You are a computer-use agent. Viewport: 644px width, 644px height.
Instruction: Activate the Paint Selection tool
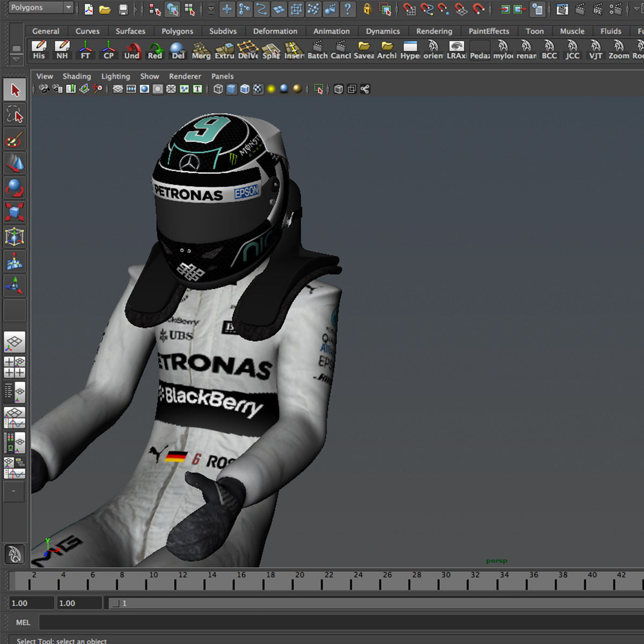(14, 140)
